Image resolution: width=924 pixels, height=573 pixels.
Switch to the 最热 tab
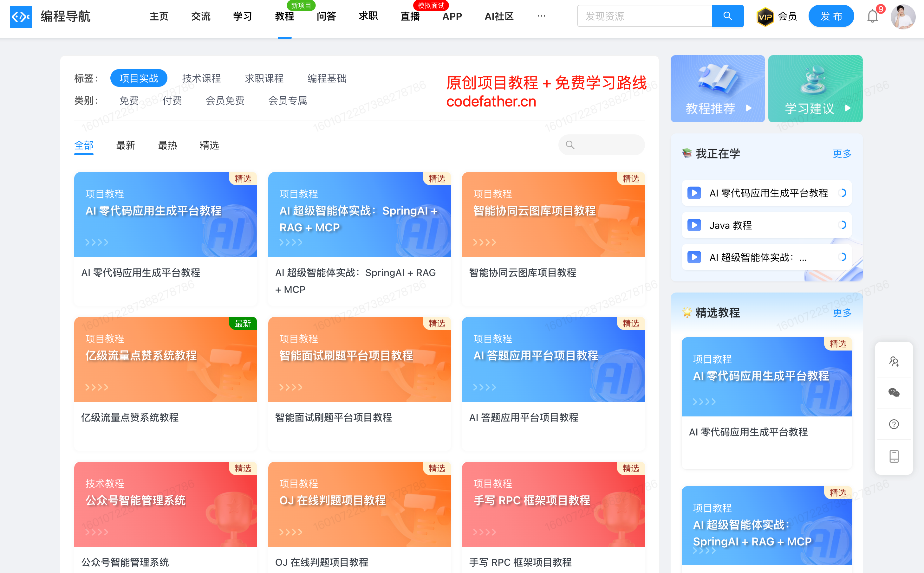point(167,145)
